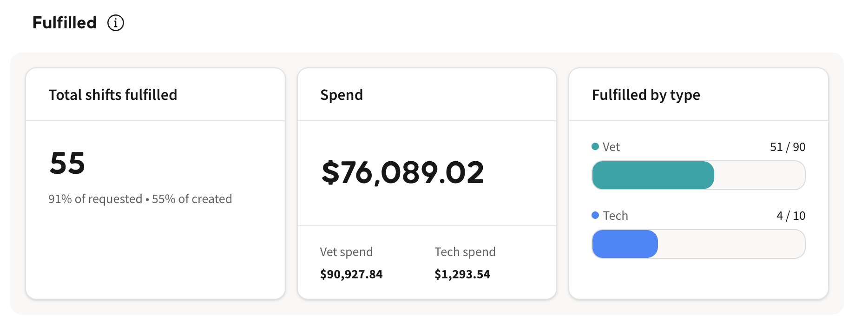The image size is (868, 329).
Task: Click the large 55 shifts number
Action: coord(67,163)
